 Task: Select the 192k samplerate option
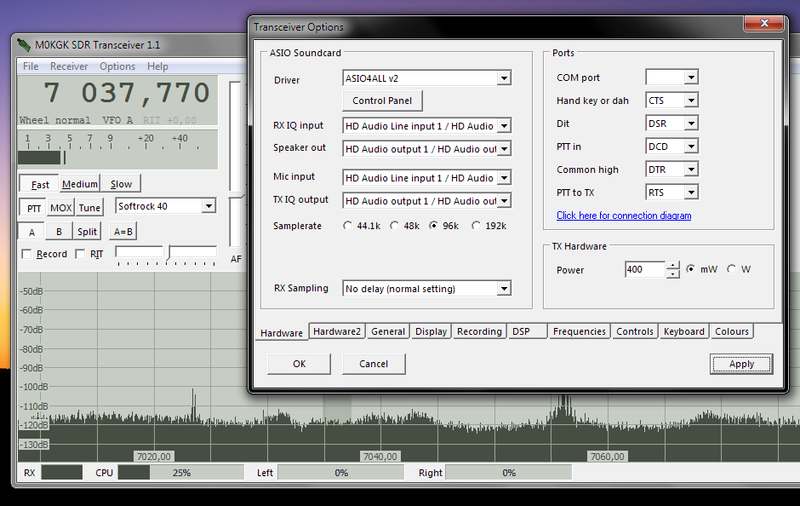[476, 226]
